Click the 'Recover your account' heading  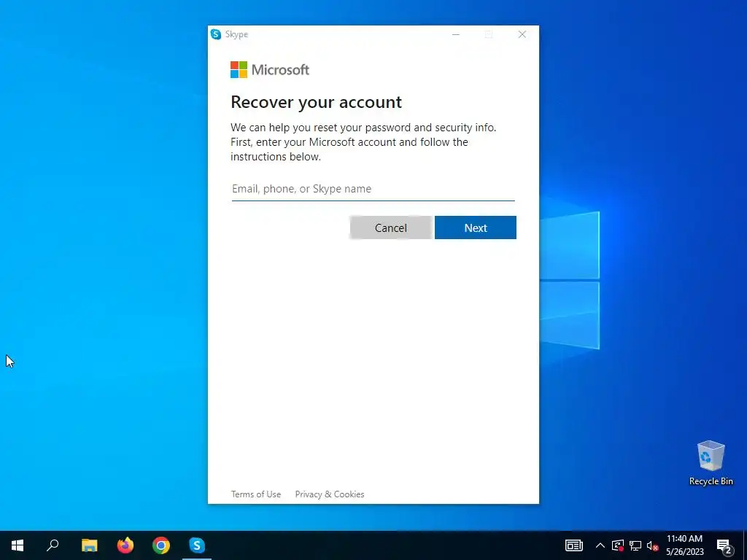[317, 102]
